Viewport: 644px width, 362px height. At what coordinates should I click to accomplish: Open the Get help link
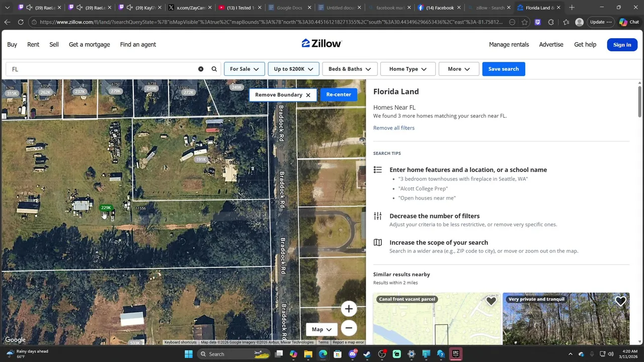click(x=585, y=44)
